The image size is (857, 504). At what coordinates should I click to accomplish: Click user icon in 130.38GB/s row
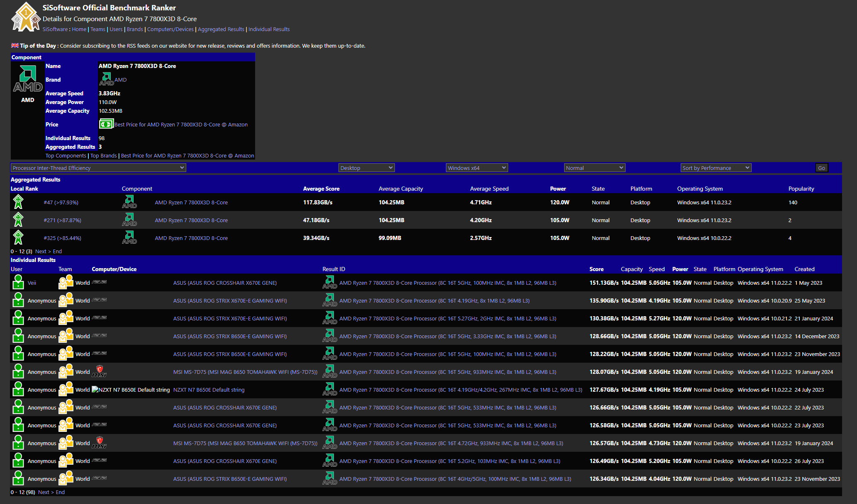tap(18, 318)
